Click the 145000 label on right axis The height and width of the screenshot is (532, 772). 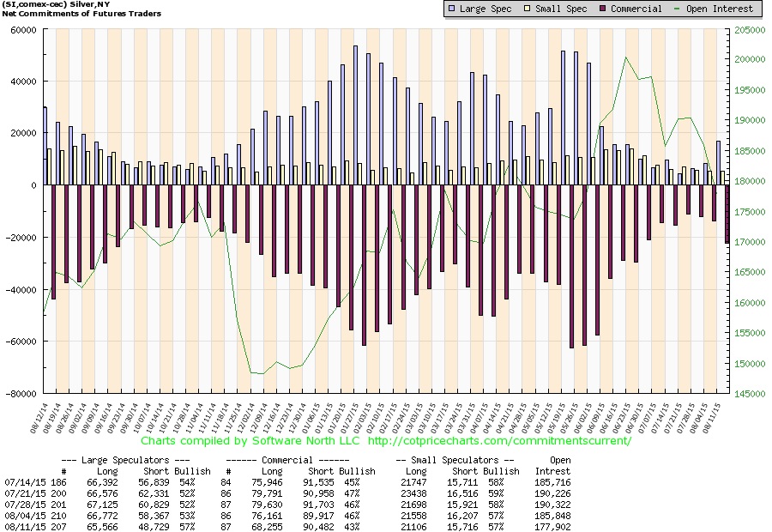(748, 394)
